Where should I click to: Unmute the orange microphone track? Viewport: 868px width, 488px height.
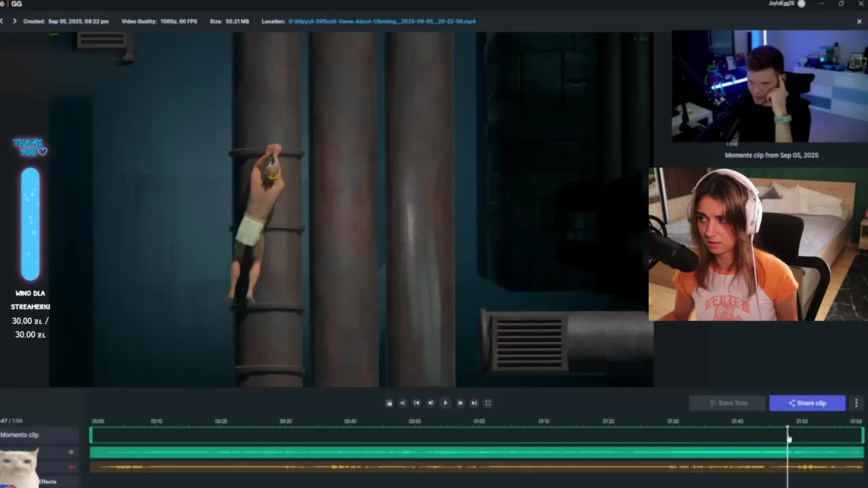coord(71,467)
